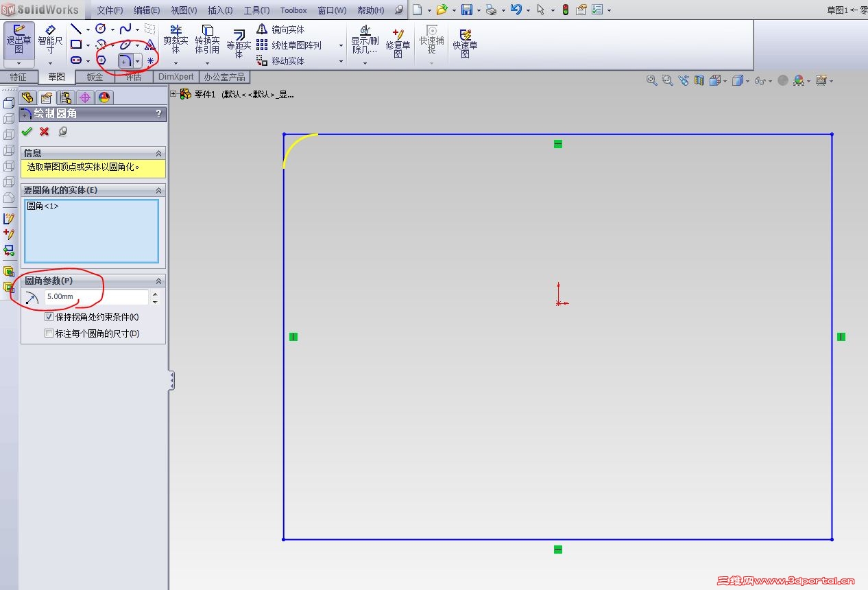This screenshot has height=590, width=868.
Task: Select the Circle sketch tool
Action: pos(101,29)
